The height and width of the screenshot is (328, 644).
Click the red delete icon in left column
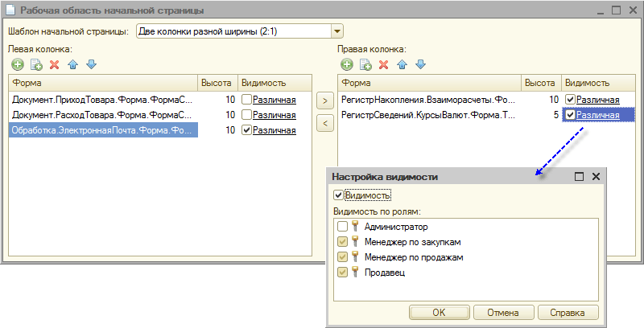pyautogui.click(x=55, y=64)
